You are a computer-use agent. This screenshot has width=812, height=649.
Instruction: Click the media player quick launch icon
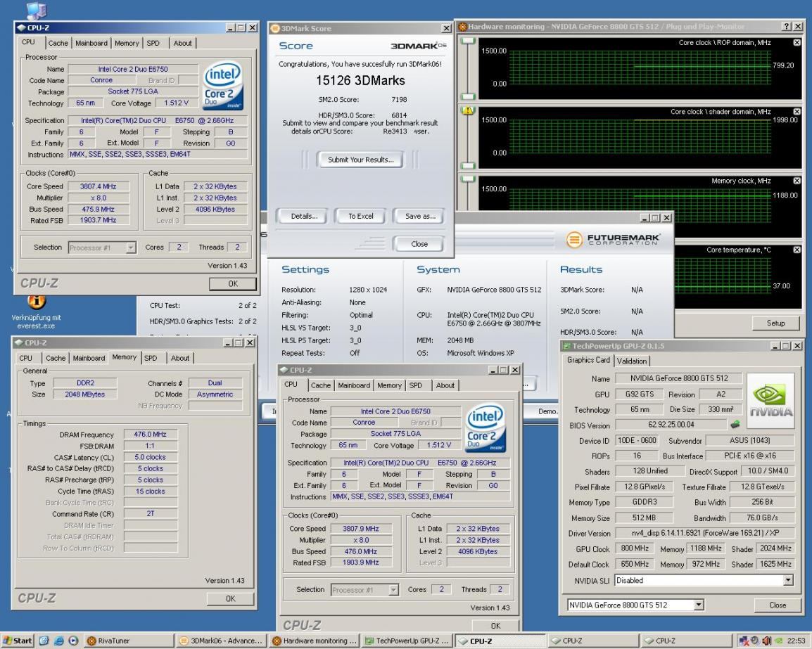pyautogui.click(x=73, y=641)
